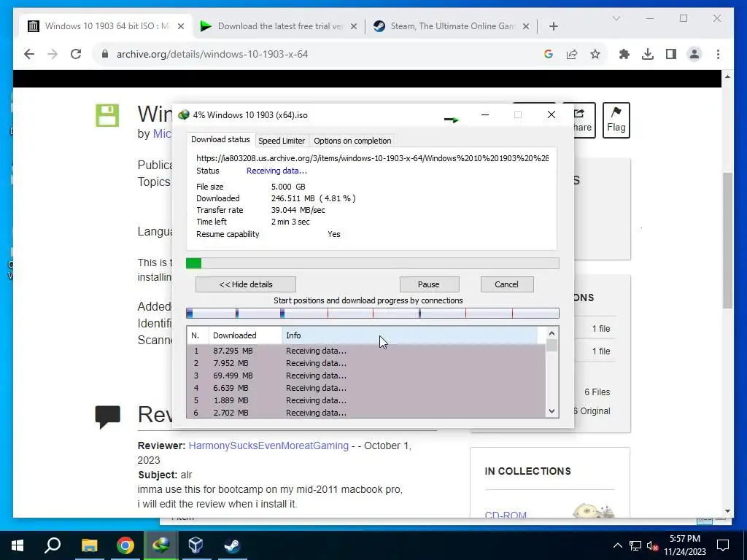Show hidden system tray icons
The width and height of the screenshot is (747, 560).
617,545
